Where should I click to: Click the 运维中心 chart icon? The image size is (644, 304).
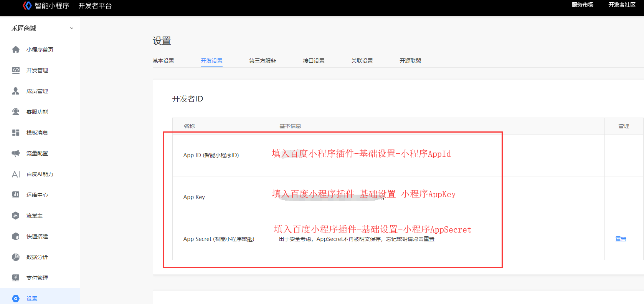(x=16, y=195)
